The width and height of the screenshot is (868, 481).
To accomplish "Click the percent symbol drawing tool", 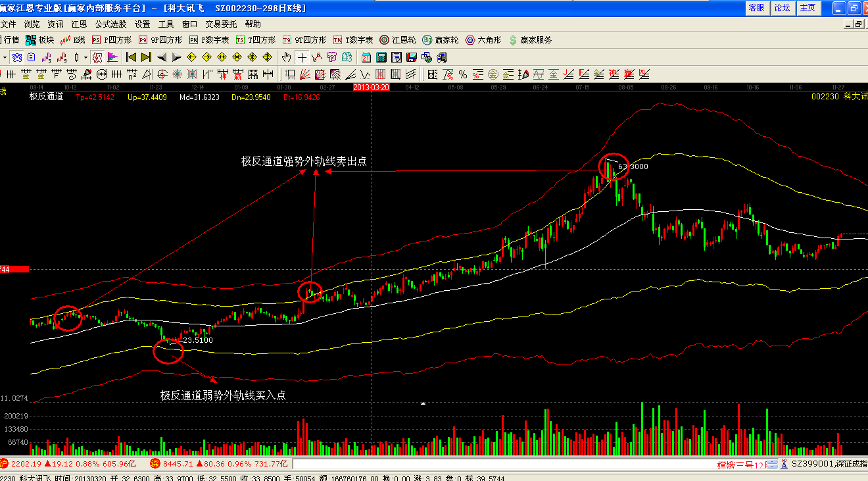I will pyautogui.click(x=463, y=74).
